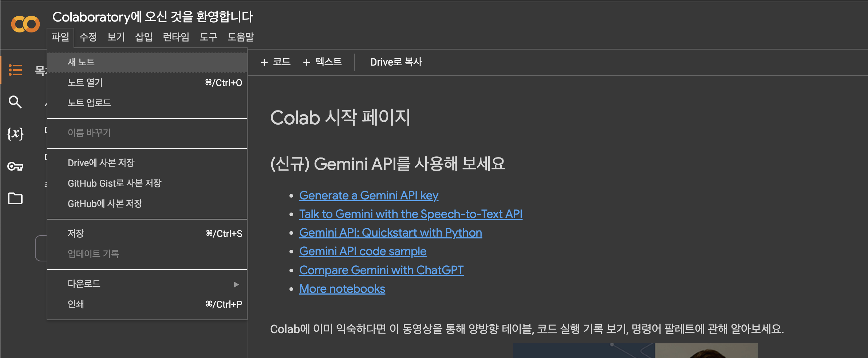Open More notebooks link

pyautogui.click(x=342, y=289)
